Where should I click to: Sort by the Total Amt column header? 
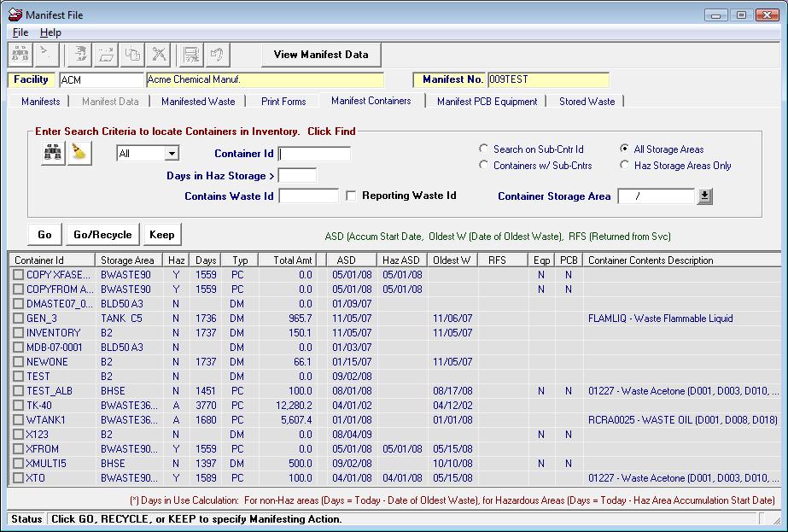pyautogui.click(x=288, y=260)
